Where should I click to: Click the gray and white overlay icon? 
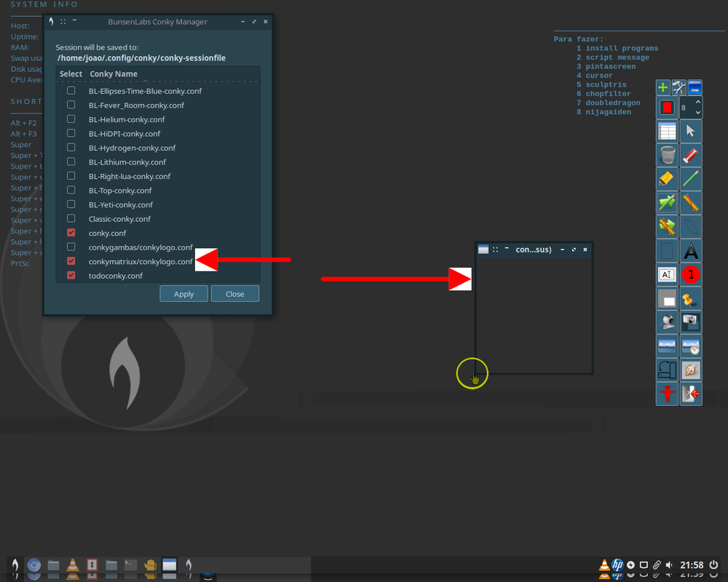(x=667, y=298)
